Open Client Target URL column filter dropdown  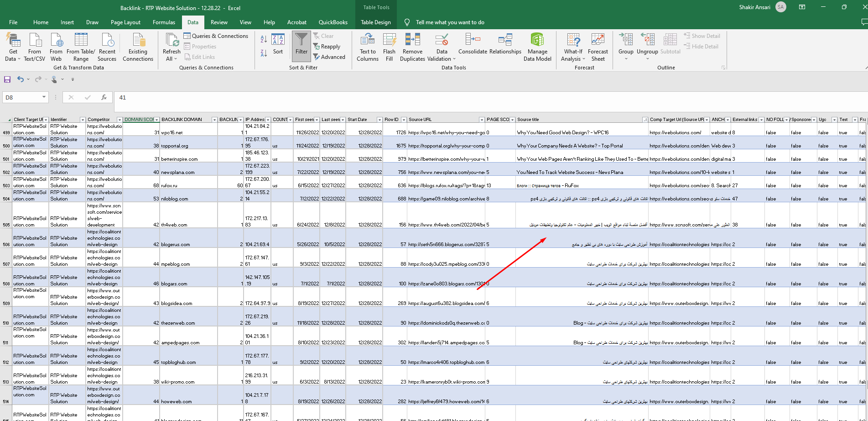tap(46, 120)
